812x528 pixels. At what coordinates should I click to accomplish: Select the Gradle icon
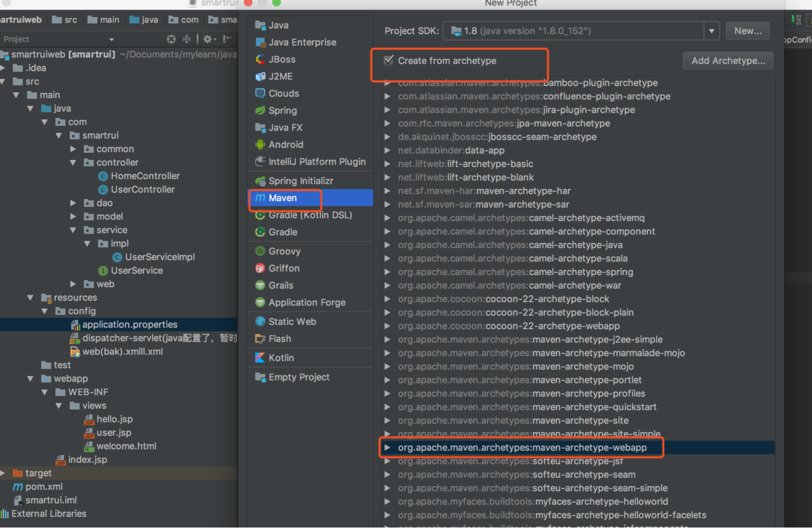pos(260,232)
